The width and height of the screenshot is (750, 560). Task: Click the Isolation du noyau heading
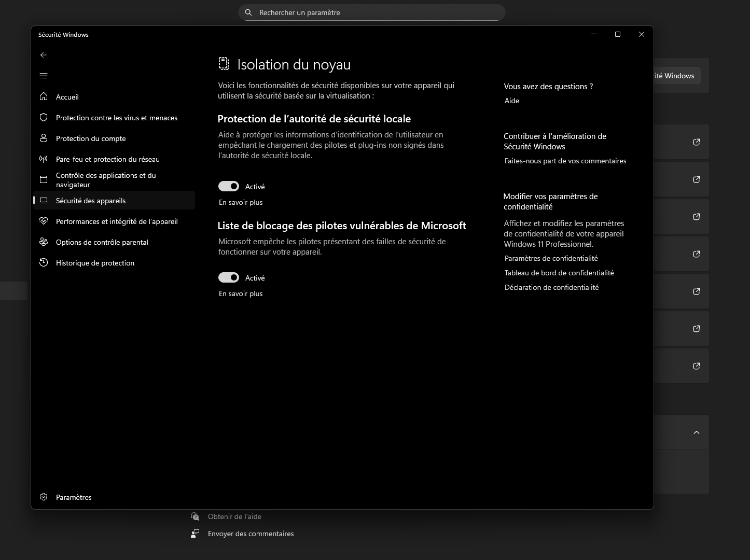click(294, 64)
